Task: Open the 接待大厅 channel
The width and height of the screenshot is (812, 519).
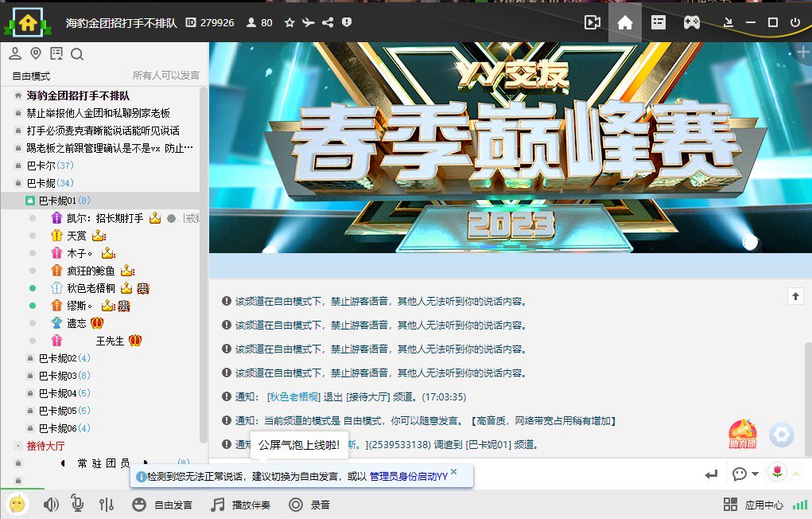Action: (45, 446)
